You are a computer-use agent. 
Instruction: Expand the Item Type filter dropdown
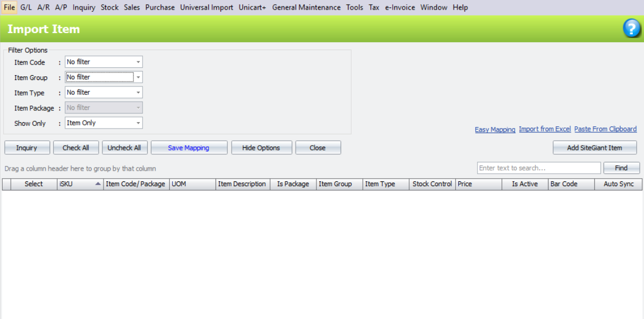tap(138, 92)
